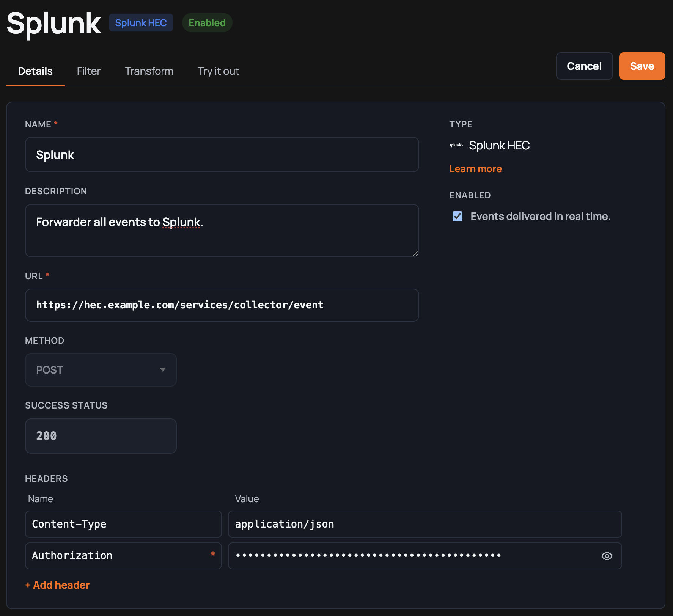Switch to the Details tab

point(35,71)
